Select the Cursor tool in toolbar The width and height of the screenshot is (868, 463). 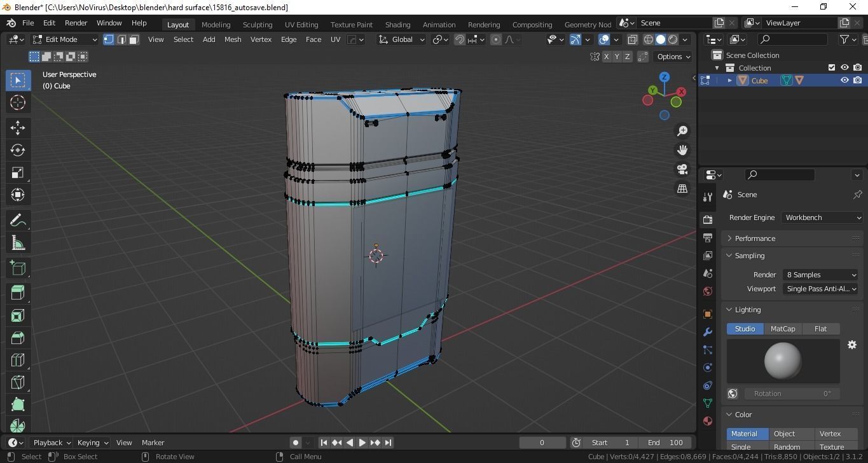pyautogui.click(x=18, y=102)
